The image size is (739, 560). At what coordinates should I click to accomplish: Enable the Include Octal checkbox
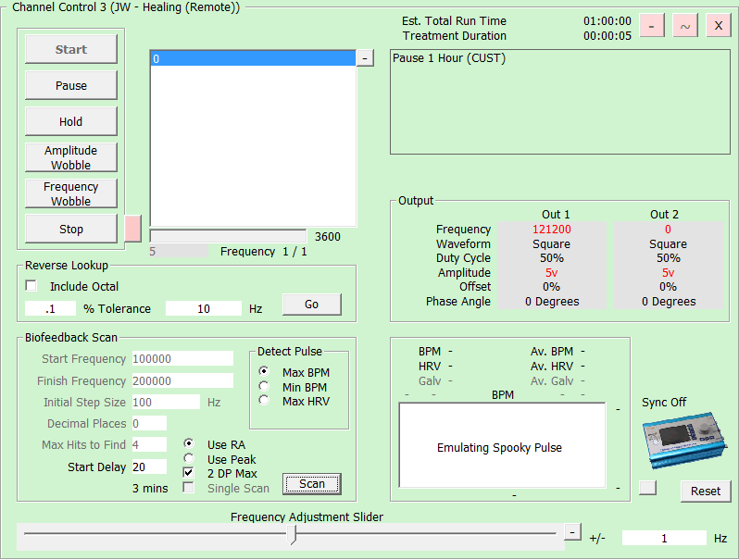tap(31, 286)
